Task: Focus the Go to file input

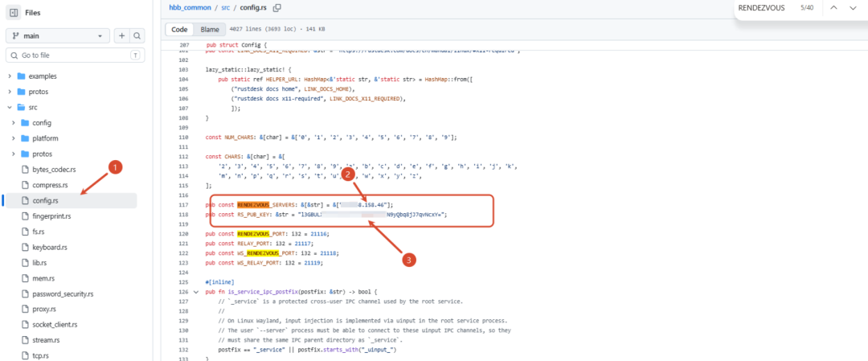Action: (75, 55)
